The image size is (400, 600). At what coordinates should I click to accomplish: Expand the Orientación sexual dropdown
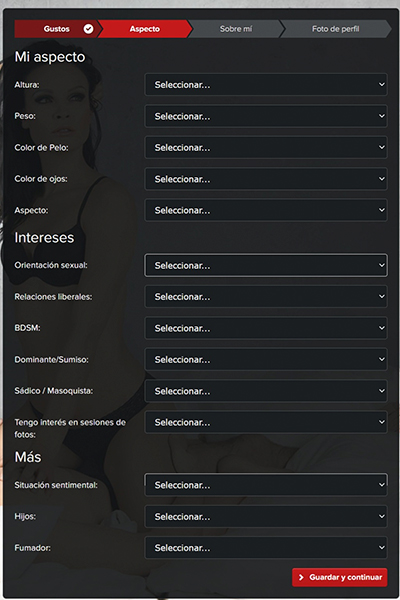coord(266,265)
